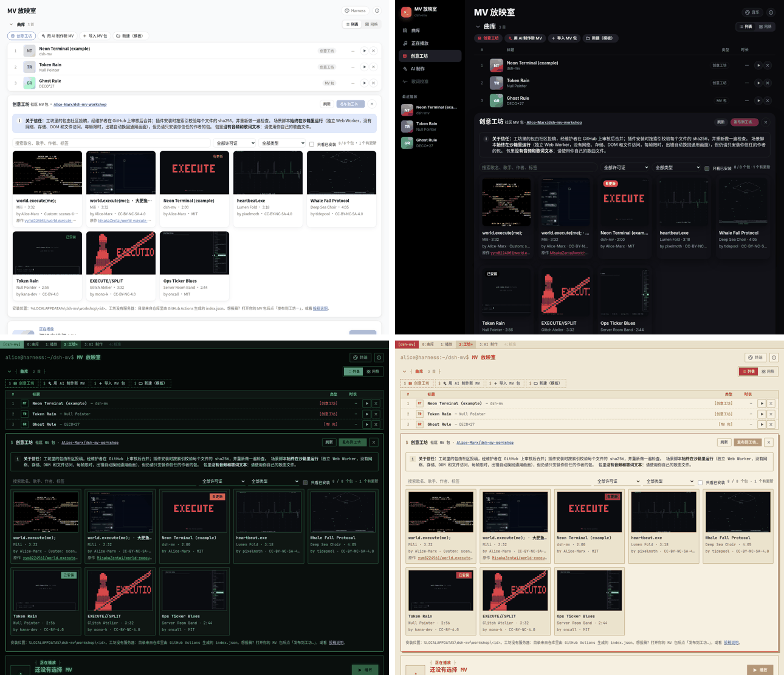The image size is (784, 675).
Task: Enable 只看已安装 checkbox in the green terminal window
Action: (305, 482)
